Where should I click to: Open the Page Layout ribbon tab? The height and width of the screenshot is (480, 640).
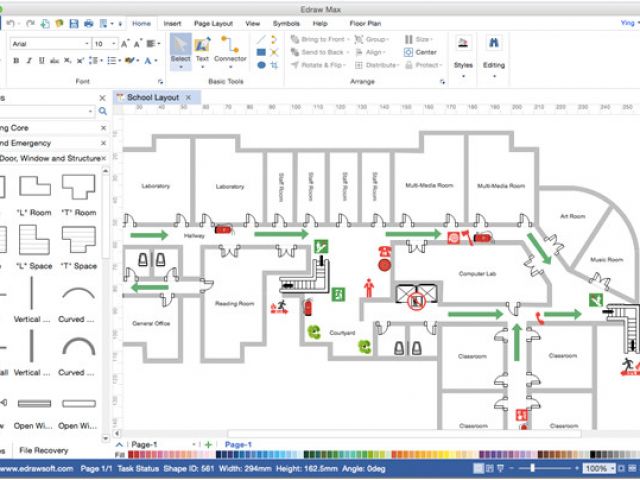(213, 22)
